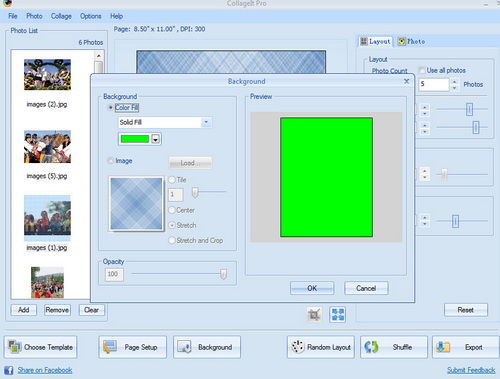Image resolution: width=500 pixels, height=379 pixels.
Task: Select images (1).jpg thumbnail
Action: coord(47,218)
